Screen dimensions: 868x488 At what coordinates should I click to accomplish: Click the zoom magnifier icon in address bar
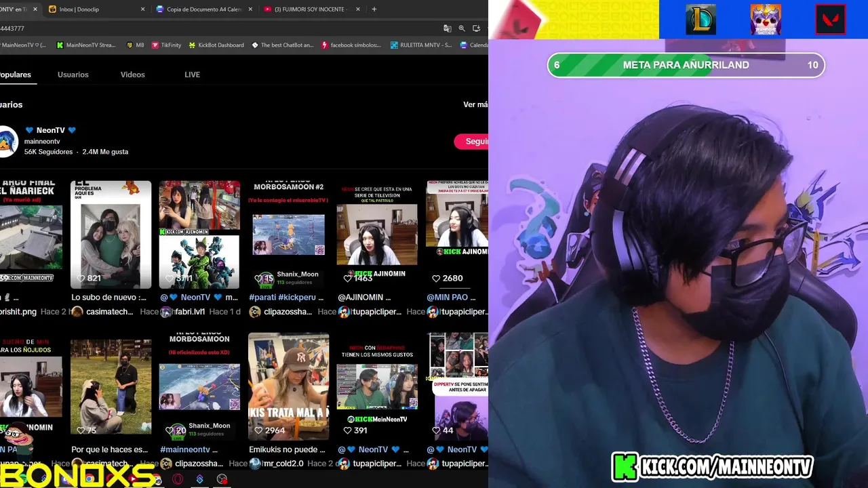pos(462,28)
